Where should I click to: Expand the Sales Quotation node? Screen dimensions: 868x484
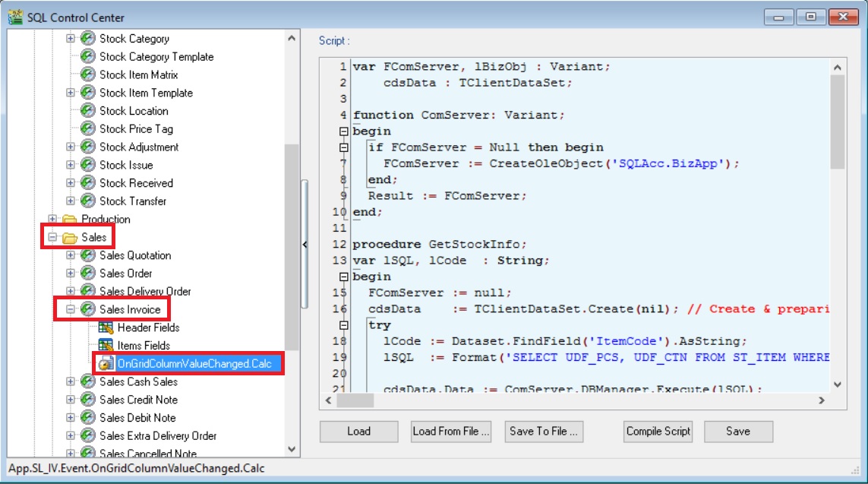[x=71, y=255]
